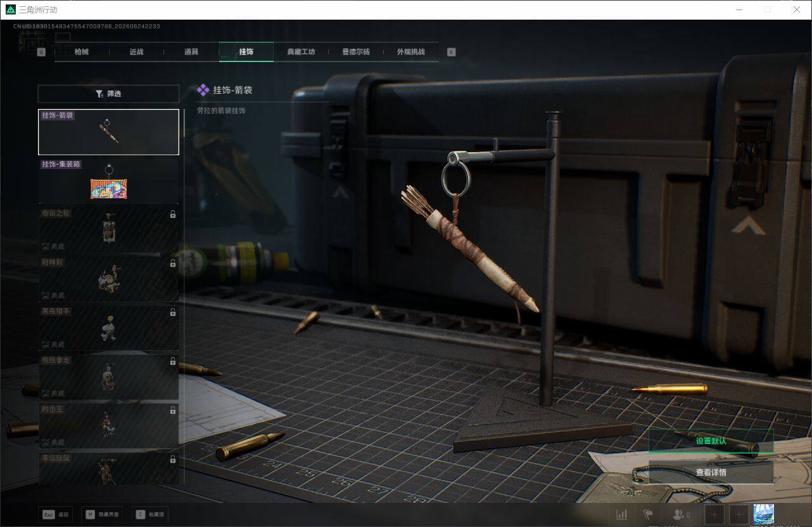Click the lock icon on 幸运鼠鼠
Screen dimensions: 812x527
tap(173, 459)
